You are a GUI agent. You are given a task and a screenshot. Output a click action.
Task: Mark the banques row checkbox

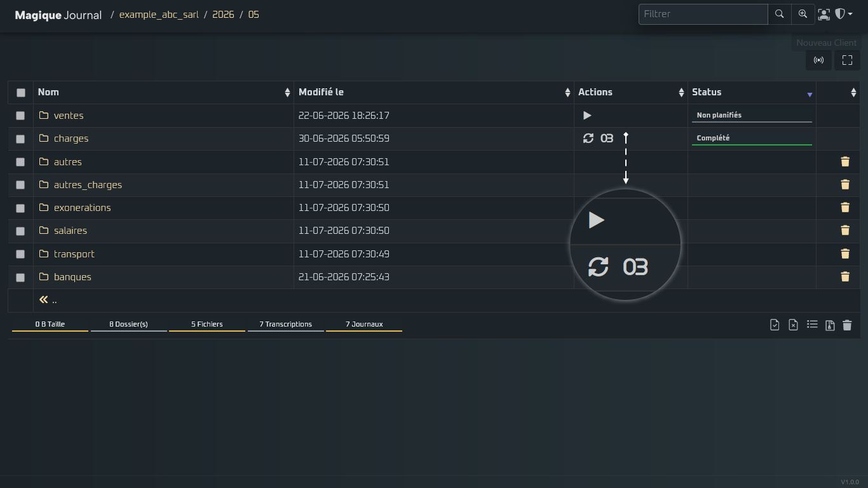point(20,277)
